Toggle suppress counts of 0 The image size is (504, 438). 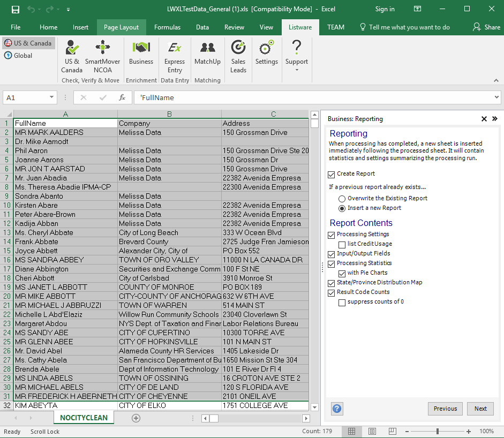pos(342,302)
